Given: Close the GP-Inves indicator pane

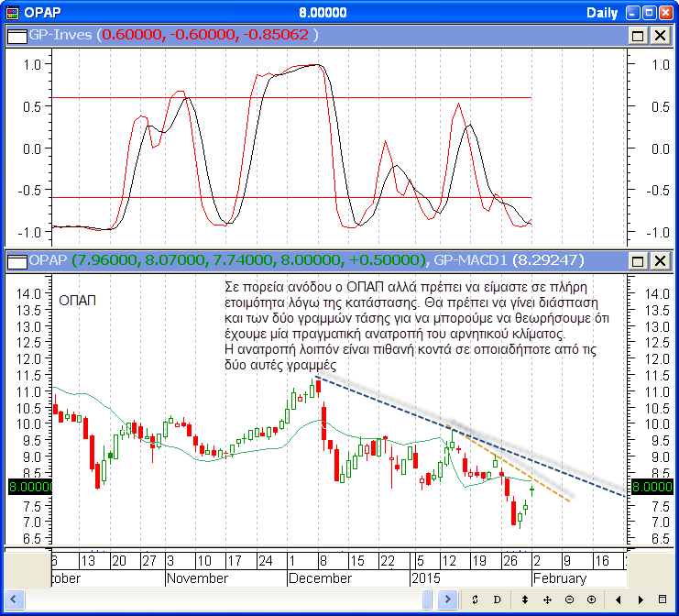Looking at the screenshot, I should point(660,36).
